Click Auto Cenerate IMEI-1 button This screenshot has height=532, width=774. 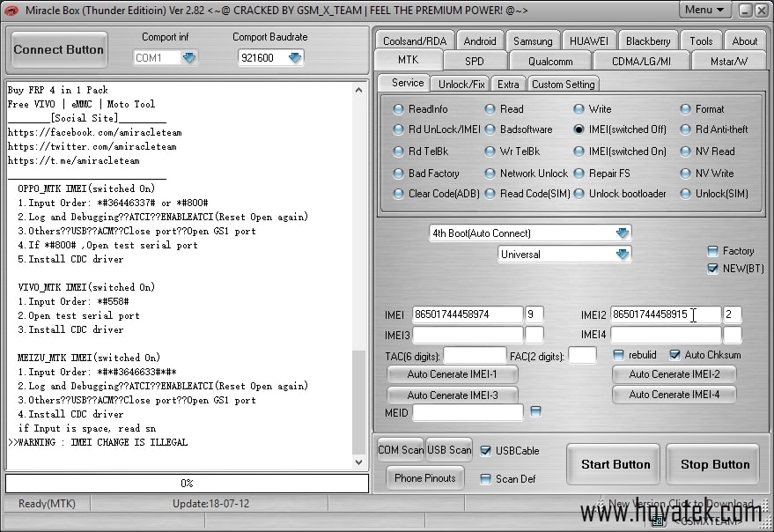452,374
